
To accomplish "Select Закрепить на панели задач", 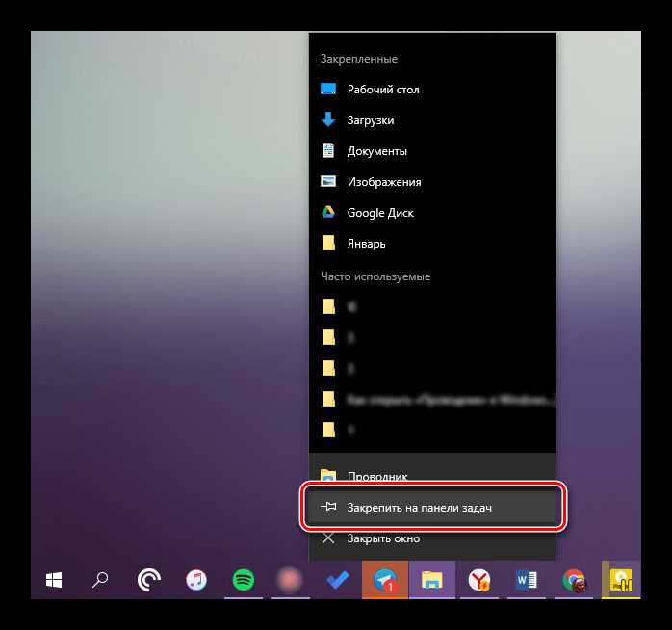I will tap(432, 508).
